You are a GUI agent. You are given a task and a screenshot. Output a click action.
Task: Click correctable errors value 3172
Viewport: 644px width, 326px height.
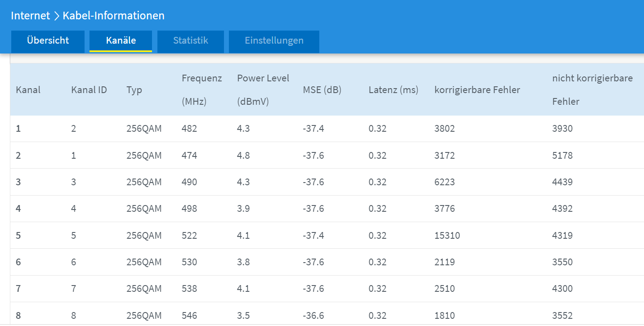coord(445,156)
